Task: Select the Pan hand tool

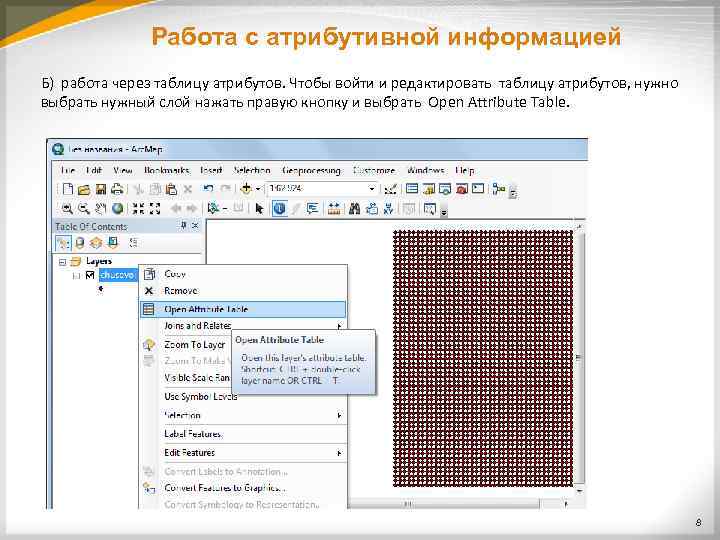Action: (x=101, y=209)
